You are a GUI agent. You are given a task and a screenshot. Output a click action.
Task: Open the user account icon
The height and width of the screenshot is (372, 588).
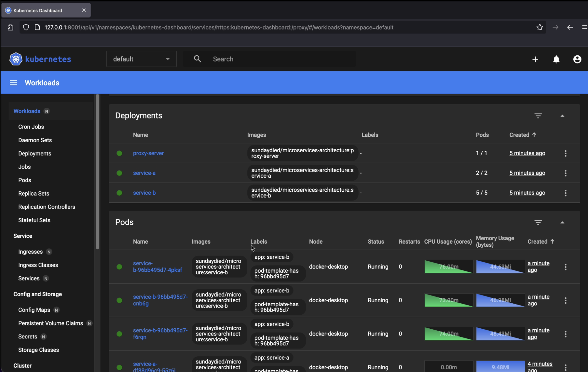[x=577, y=59]
